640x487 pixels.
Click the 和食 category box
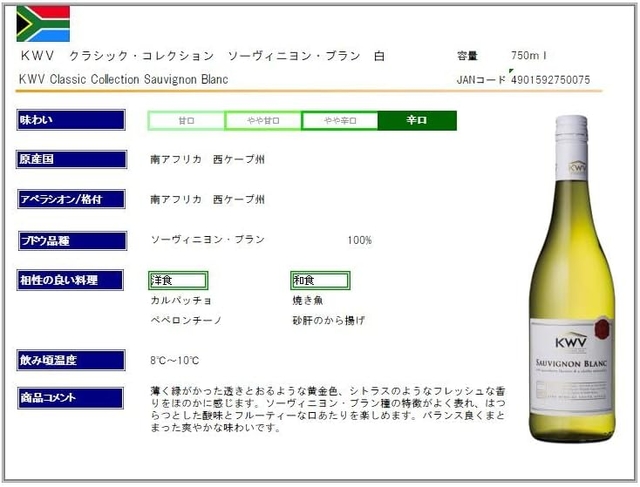pos(320,280)
